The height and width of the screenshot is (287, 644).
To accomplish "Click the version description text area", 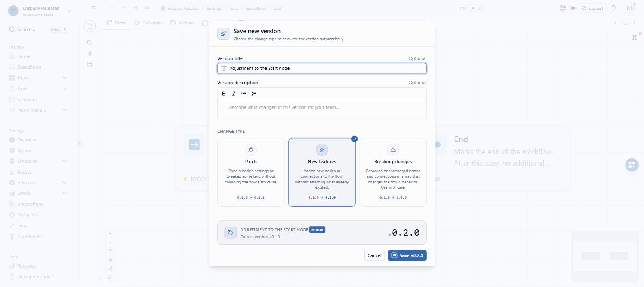I will [x=322, y=110].
